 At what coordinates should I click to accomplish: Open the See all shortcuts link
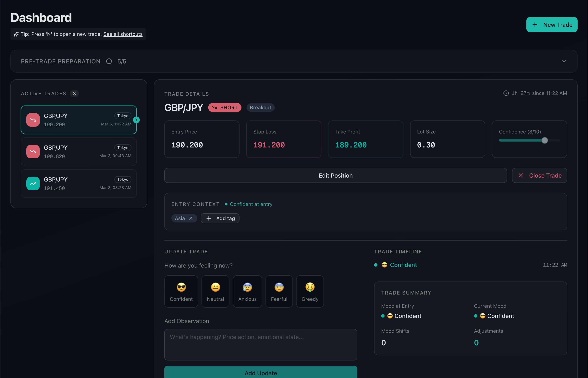[x=123, y=34]
